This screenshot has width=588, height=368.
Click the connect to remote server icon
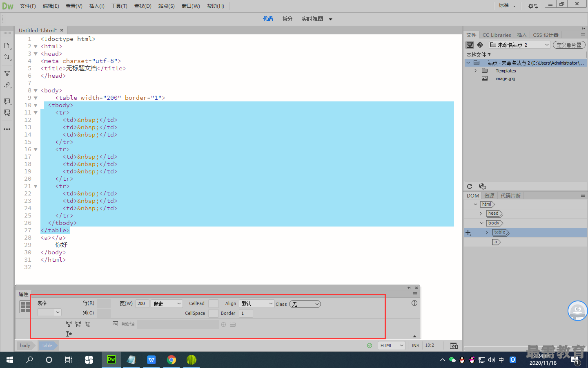click(470, 45)
